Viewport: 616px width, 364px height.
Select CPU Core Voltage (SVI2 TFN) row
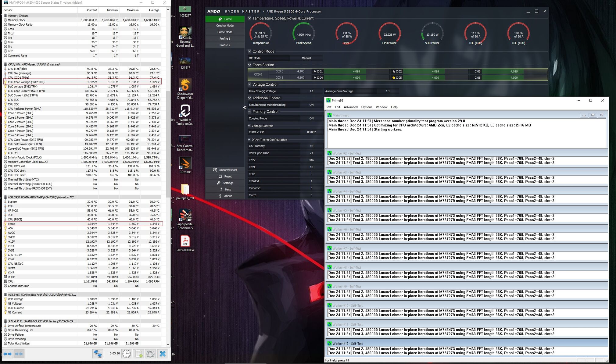(82, 82)
